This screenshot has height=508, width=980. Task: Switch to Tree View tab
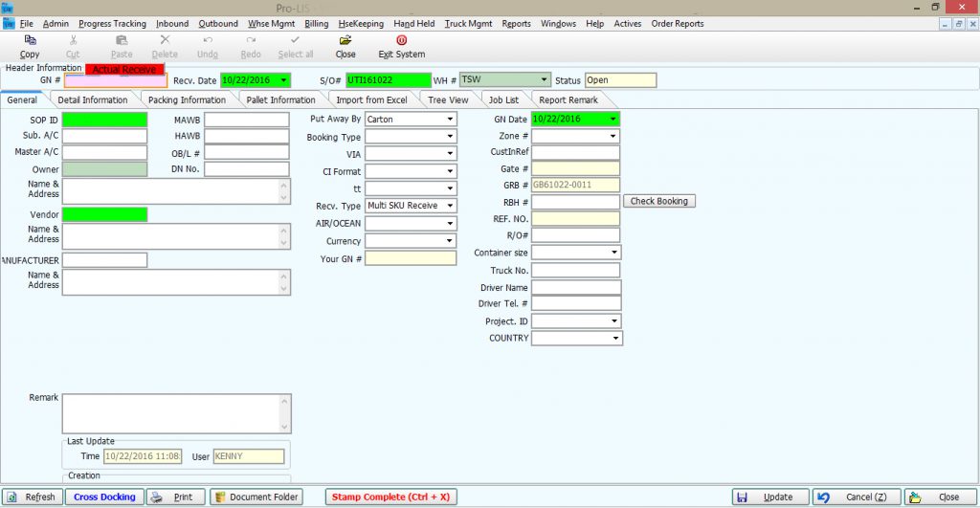(x=448, y=100)
